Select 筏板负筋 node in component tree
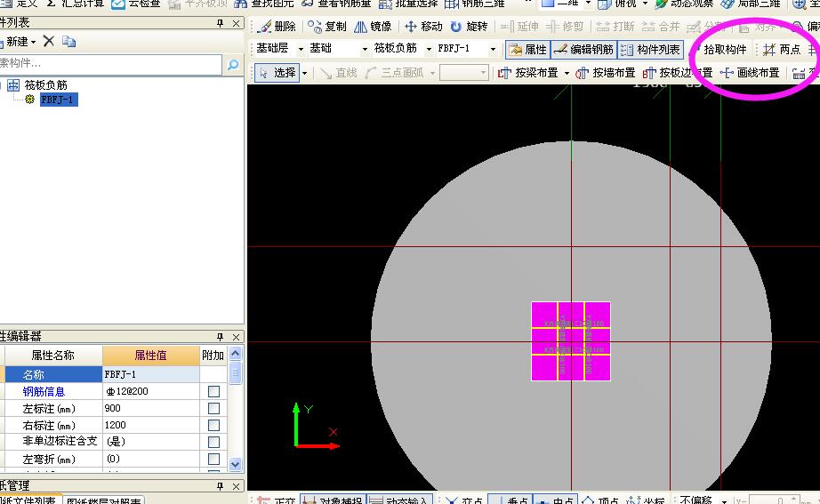Viewport: 820px width, 504px height. coord(45,84)
